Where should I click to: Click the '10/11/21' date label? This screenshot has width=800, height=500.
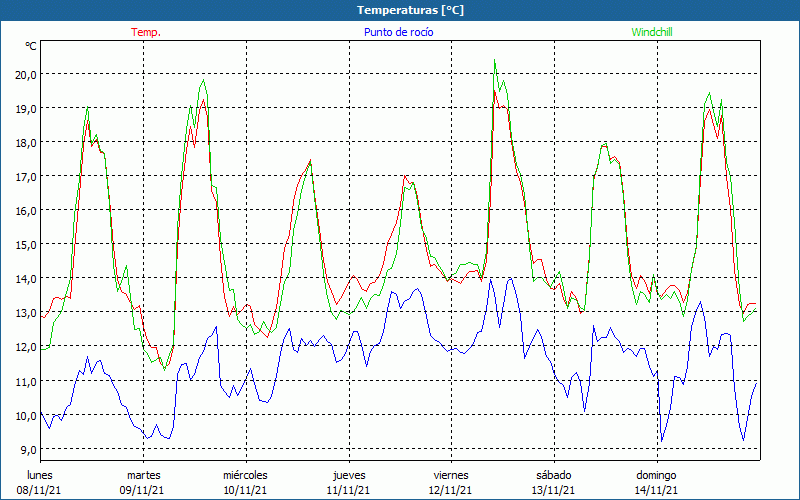coord(245,490)
